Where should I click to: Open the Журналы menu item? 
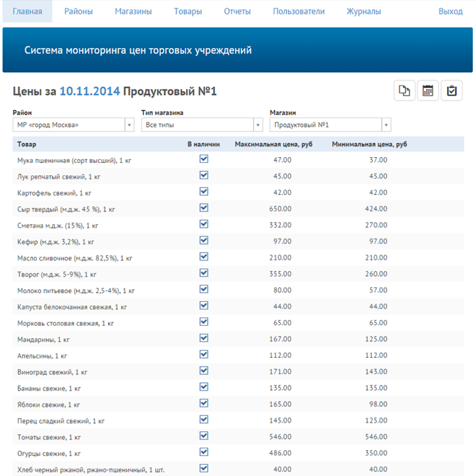(363, 11)
